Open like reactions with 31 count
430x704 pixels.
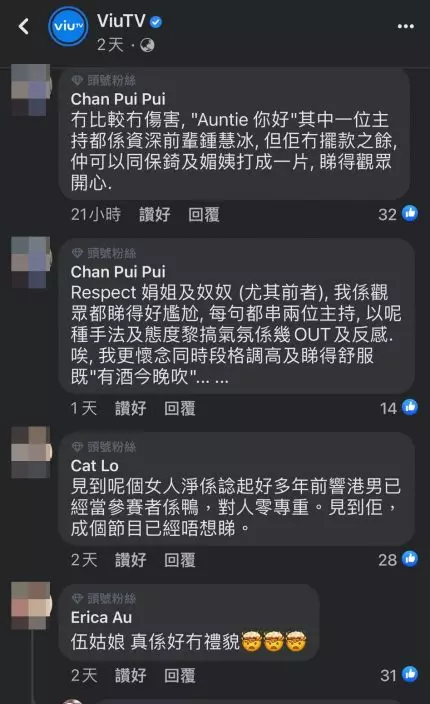point(399,675)
